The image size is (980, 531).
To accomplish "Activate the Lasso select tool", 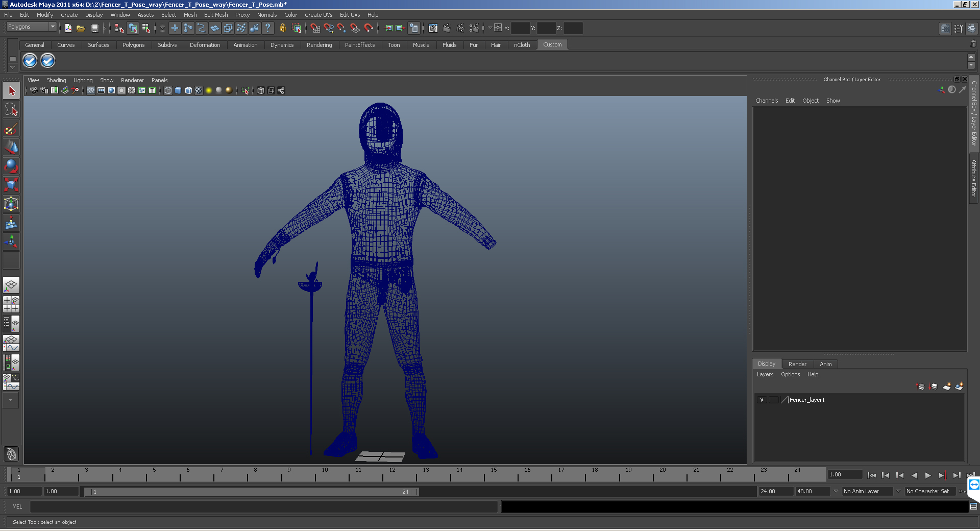I will coord(11,110).
